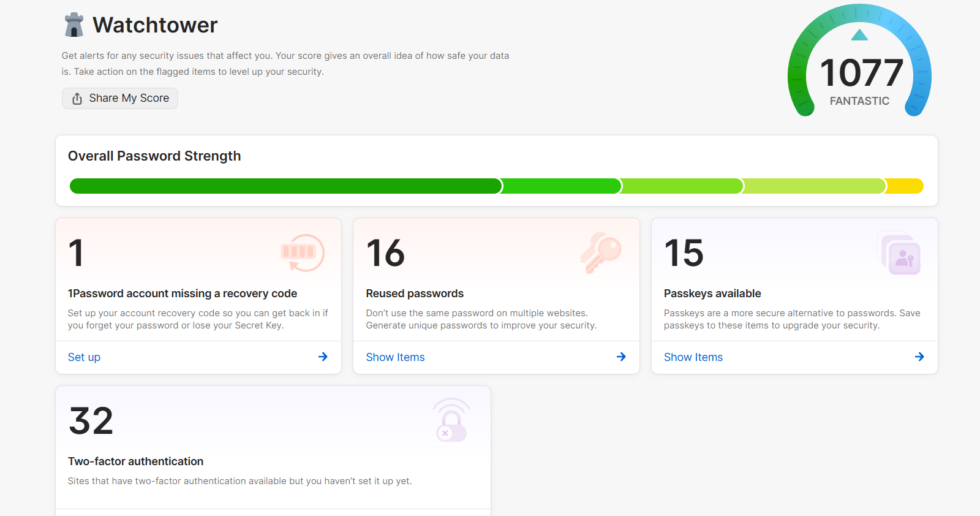Click the Passkeys available title
980x516 pixels.
[x=712, y=294]
